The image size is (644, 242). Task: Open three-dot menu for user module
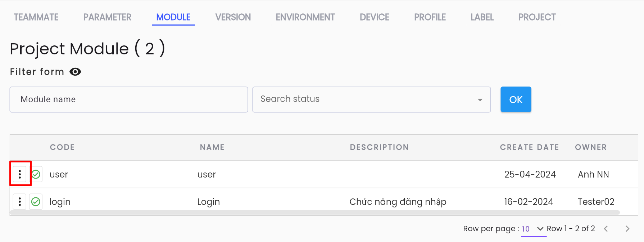point(20,174)
